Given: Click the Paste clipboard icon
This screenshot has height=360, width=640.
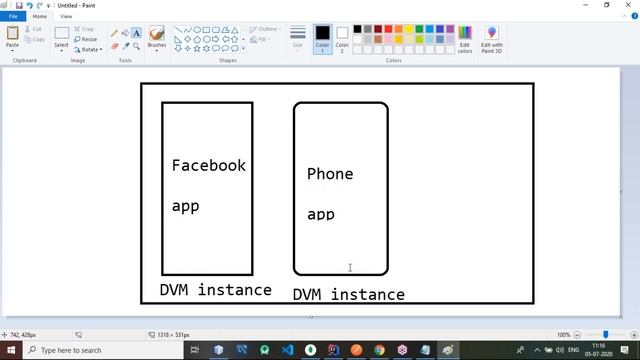Looking at the screenshot, I should 12,33.
